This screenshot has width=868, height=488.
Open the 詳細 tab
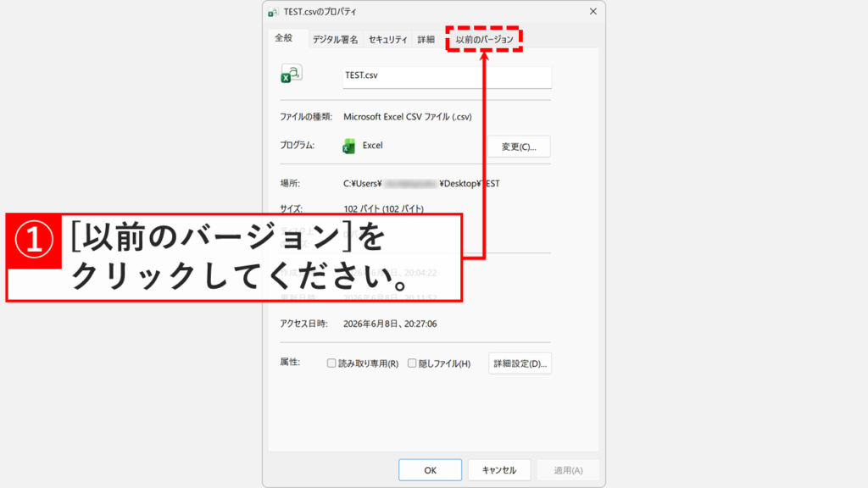426,39
